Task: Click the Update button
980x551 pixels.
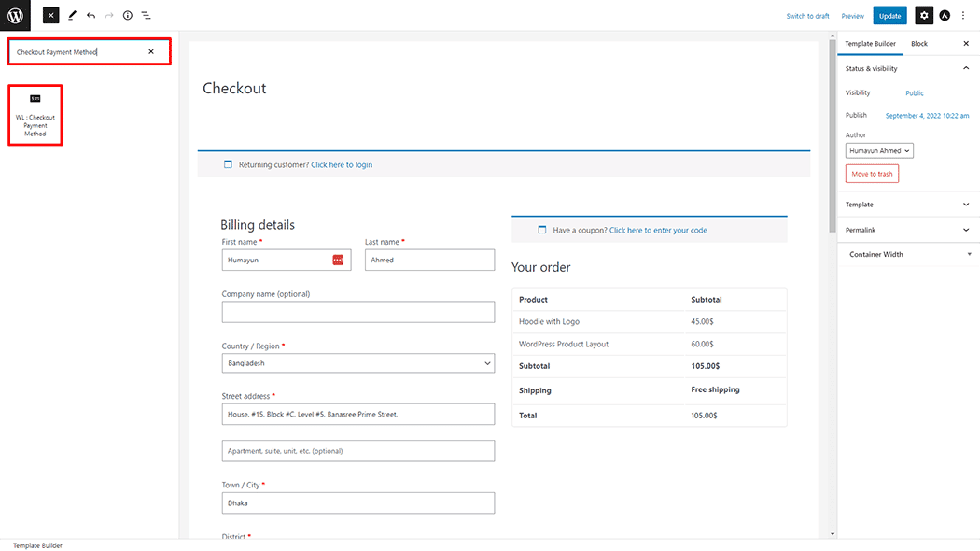Action: tap(889, 16)
